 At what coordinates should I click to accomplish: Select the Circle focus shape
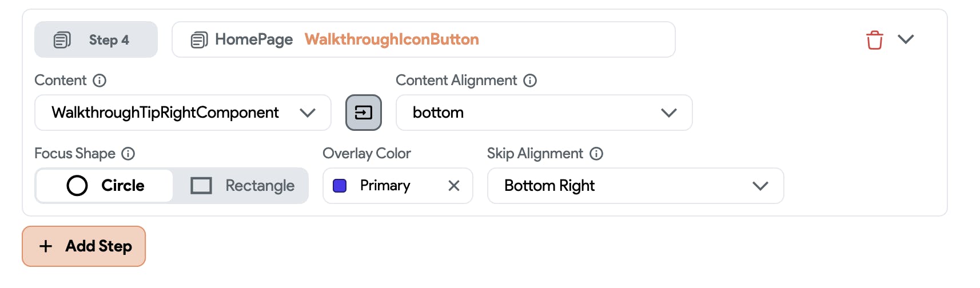tap(105, 186)
